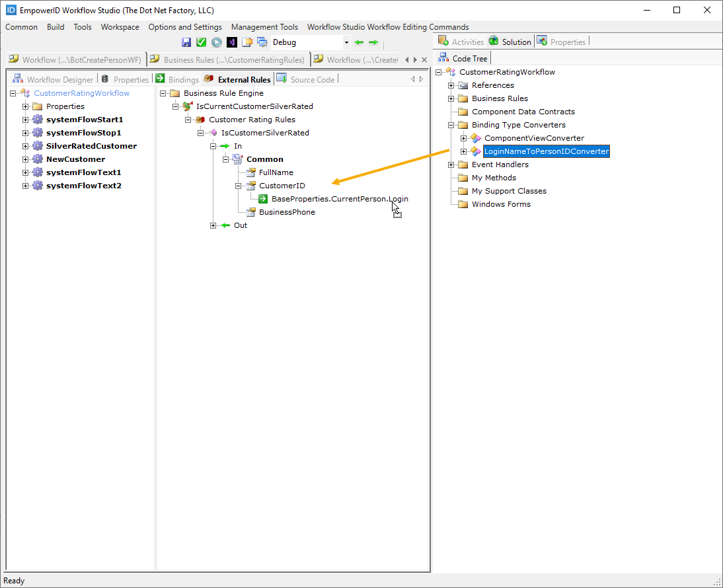Switch to the Source Code tab
This screenshot has height=588, width=723.
(x=306, y=79)
